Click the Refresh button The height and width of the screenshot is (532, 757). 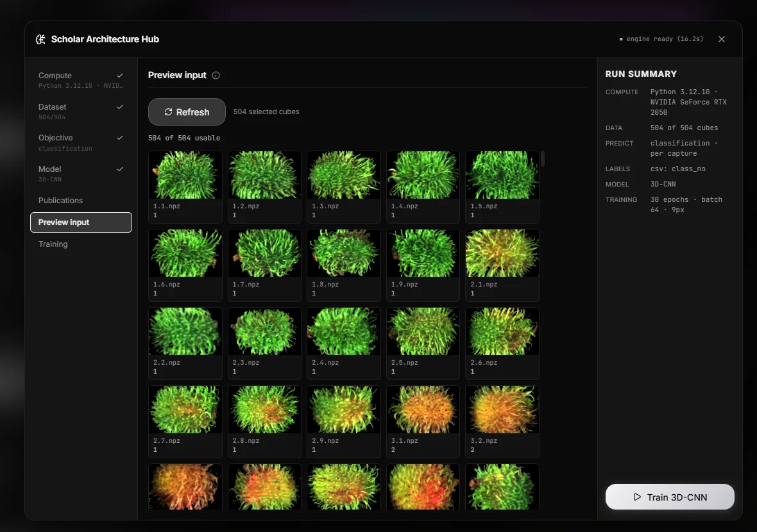coord(187,112)
